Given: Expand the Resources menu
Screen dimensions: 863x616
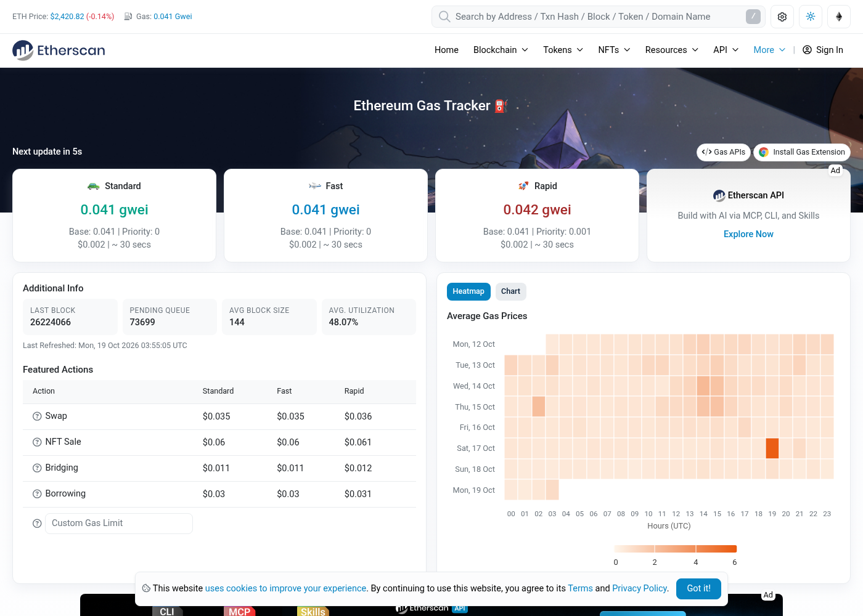Looking at the screenshot, I should pos(671,50).
